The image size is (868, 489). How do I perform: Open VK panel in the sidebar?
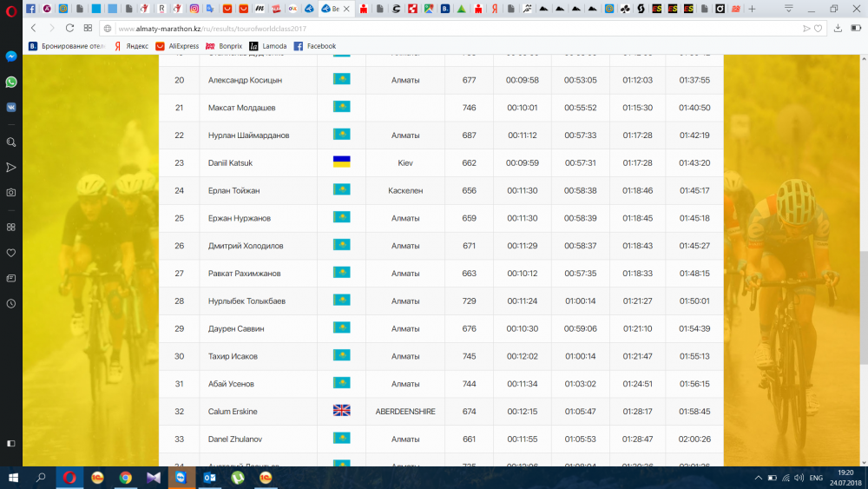click(x=11, y=107)
